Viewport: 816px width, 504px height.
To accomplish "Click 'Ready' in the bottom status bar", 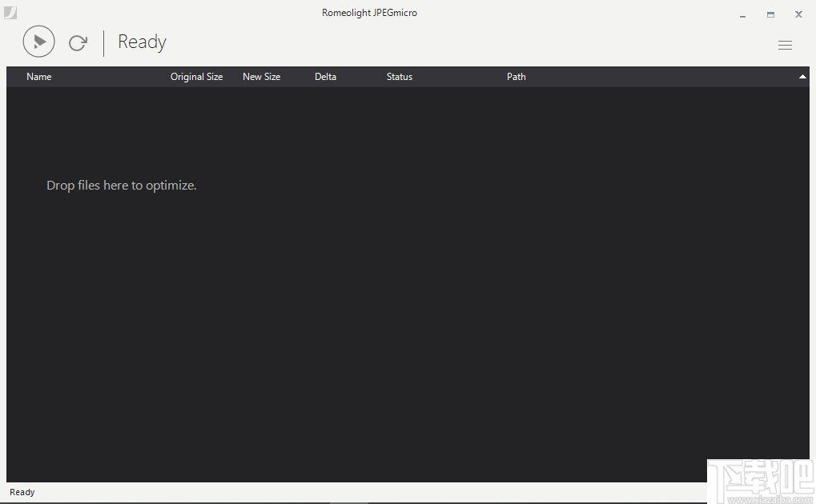I will pos(22,492).
